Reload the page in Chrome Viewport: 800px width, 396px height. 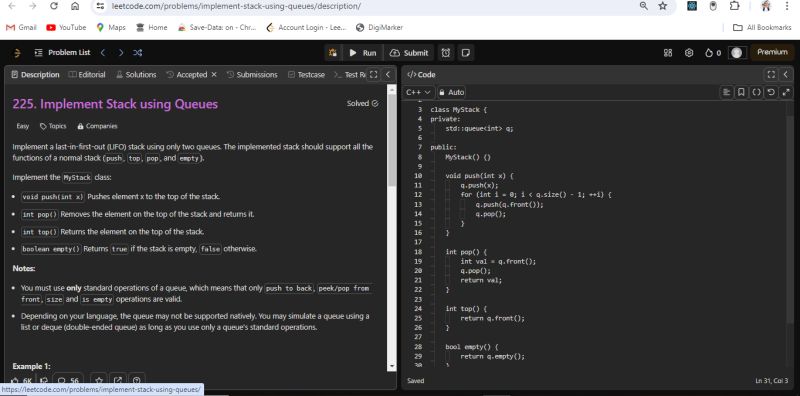pyautogui.click(x=54, y=6)
